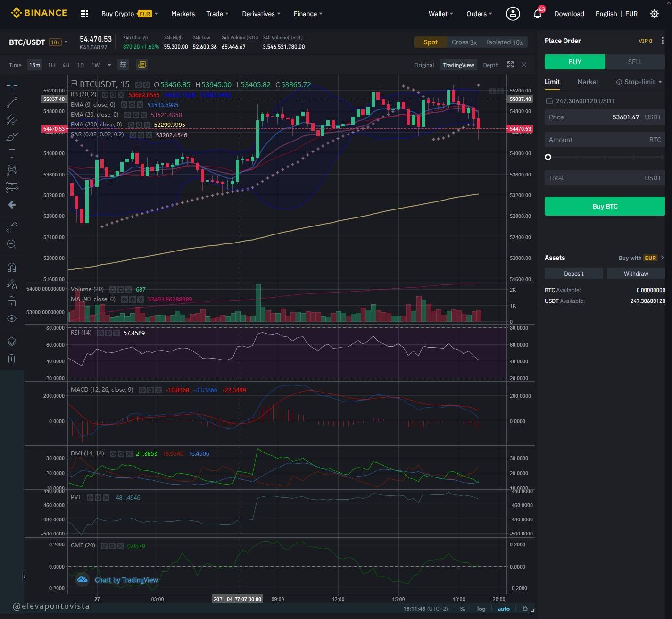Hide all drawing tools with eye icon
Screen dimensions: 672x619
point(12,318)
